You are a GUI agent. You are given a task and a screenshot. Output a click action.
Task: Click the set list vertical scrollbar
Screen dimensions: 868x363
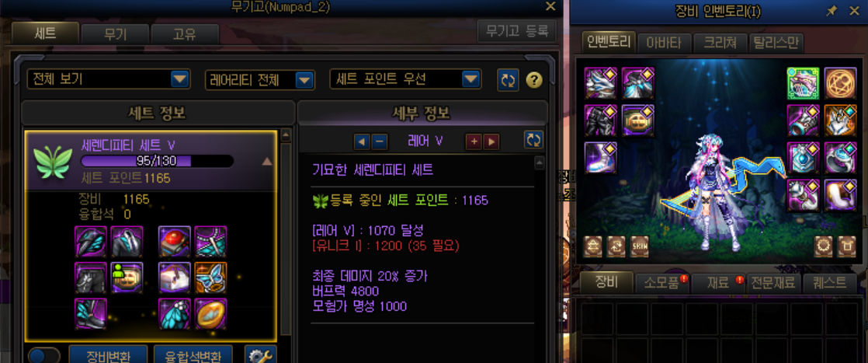[286, 232]
